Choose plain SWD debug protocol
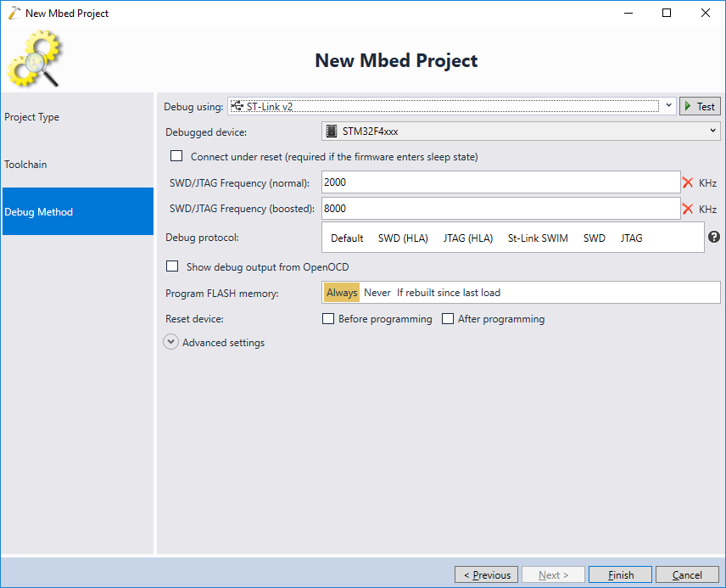This screenshot has width=726, height=588. [594, 238]
